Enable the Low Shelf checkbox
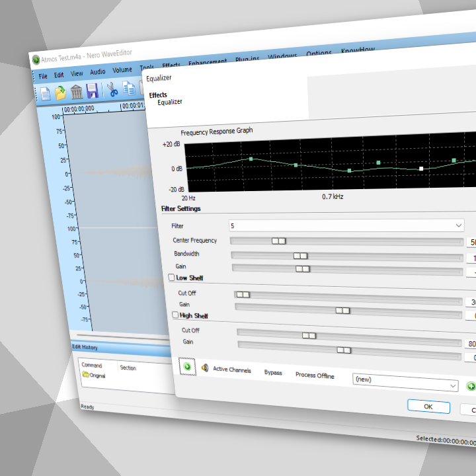The image size is (476, 476). pyautogui.click(x=172, y=278)
